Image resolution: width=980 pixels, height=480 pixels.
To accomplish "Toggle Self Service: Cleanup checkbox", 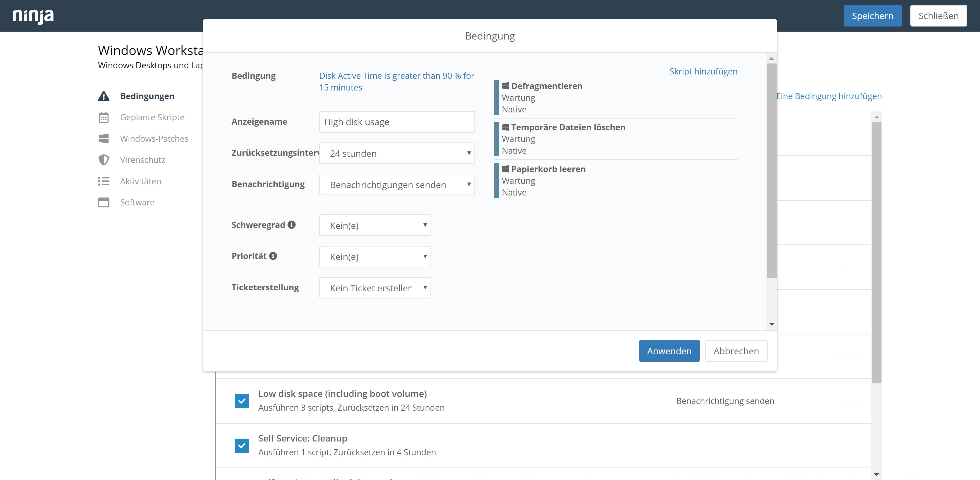I will pyautogui.click(x=242, y=445).
